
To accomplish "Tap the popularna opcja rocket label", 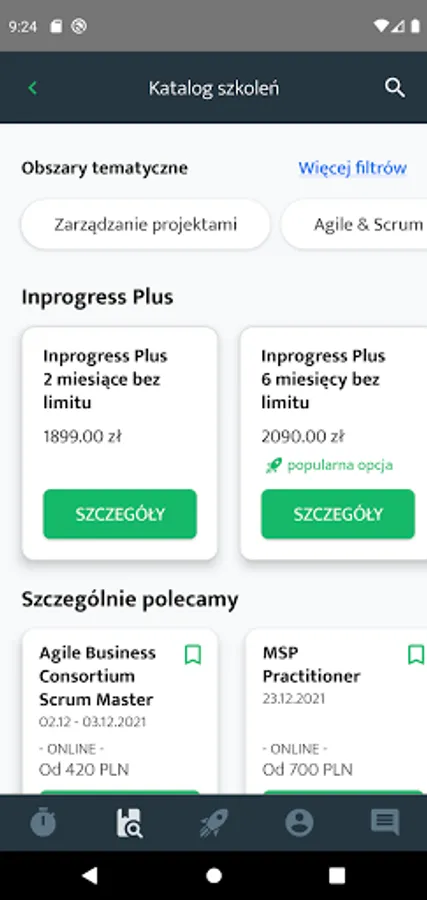I will tap(329, 465).
